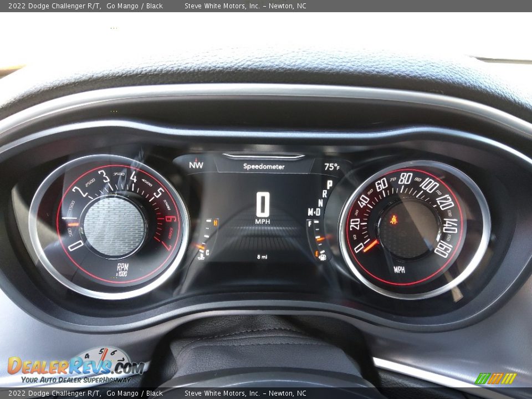Click the 75°F outside temperature reading

pos(331,167)
